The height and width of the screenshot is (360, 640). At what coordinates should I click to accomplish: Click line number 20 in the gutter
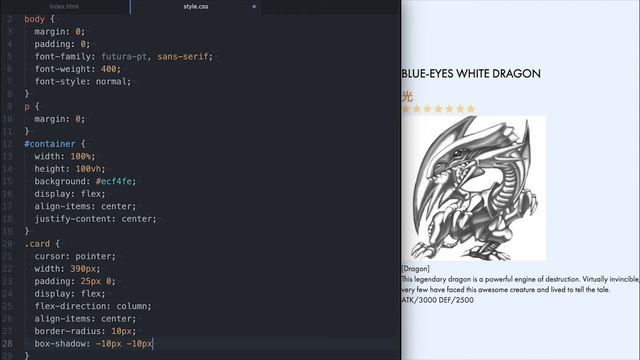(7, 244)
